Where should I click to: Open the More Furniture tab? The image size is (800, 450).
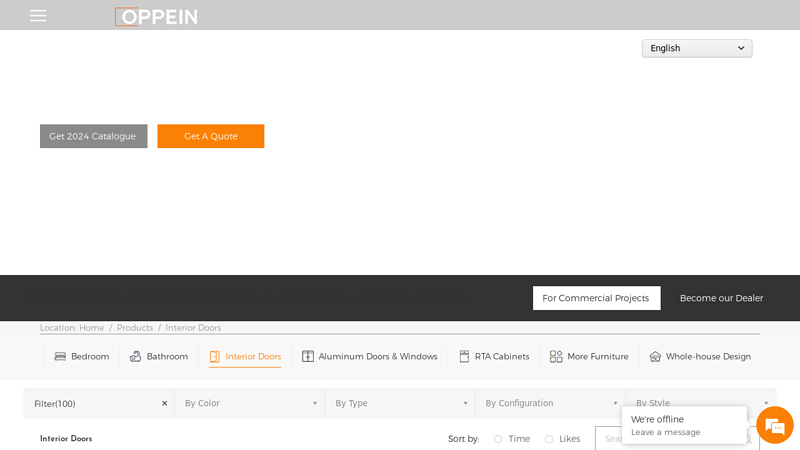pos(589,356)
